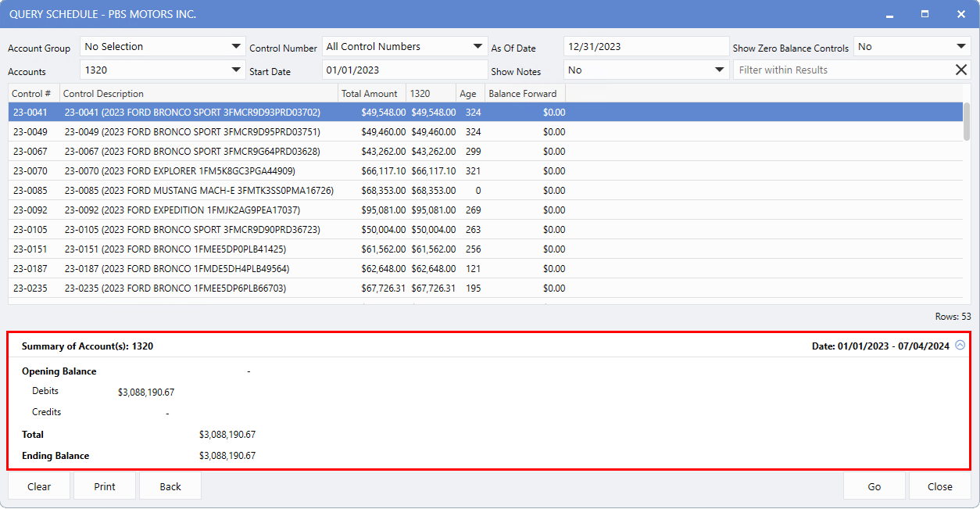Image resolution: width=980 pixels, height=509 pixels.
Task: Minimize the Query Schedule window
Action: [x=889, y=14]
